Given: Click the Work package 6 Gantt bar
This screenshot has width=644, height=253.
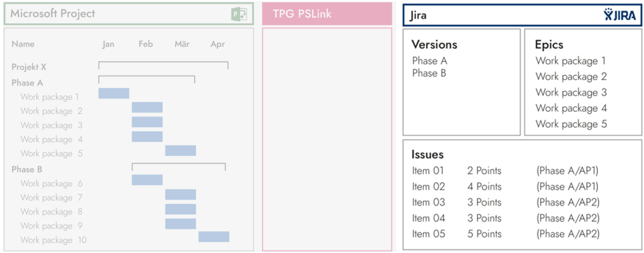Looking at the screenshot, I should tap(147, 180).
